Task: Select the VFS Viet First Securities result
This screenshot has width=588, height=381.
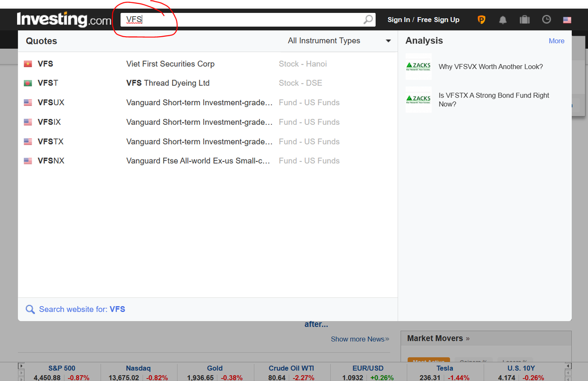Action: click(207, 64)
